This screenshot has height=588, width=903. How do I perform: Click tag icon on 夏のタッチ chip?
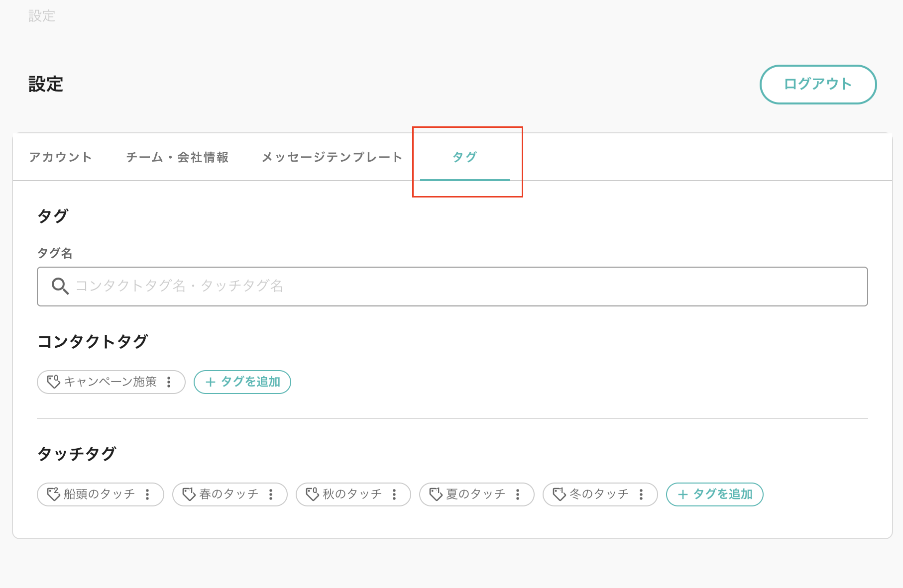pyautogui.click(x=436, y=494)
